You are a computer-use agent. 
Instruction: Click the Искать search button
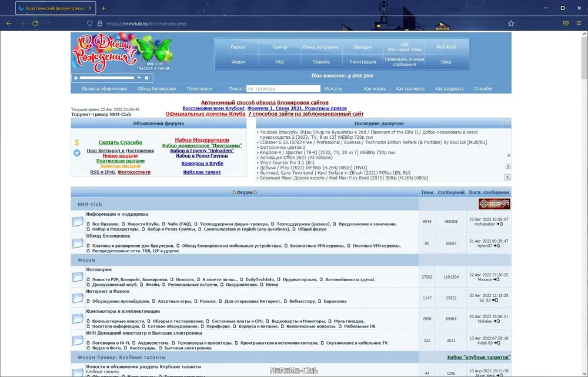point(333,89)
